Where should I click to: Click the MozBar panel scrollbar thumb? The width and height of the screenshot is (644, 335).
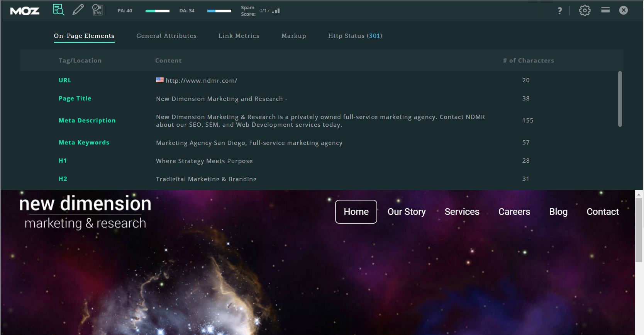tap(620, 99)
